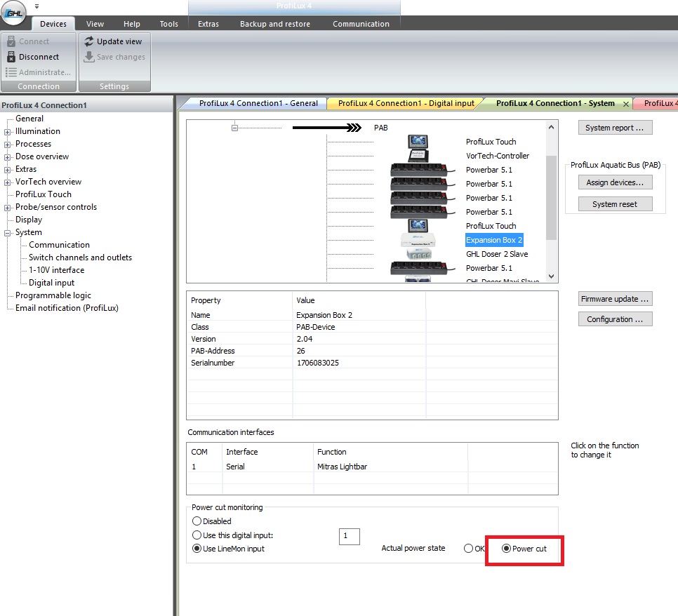Select the 1-10V interface tree item
This screenshot has height=616, width=678.
[56, 269]
